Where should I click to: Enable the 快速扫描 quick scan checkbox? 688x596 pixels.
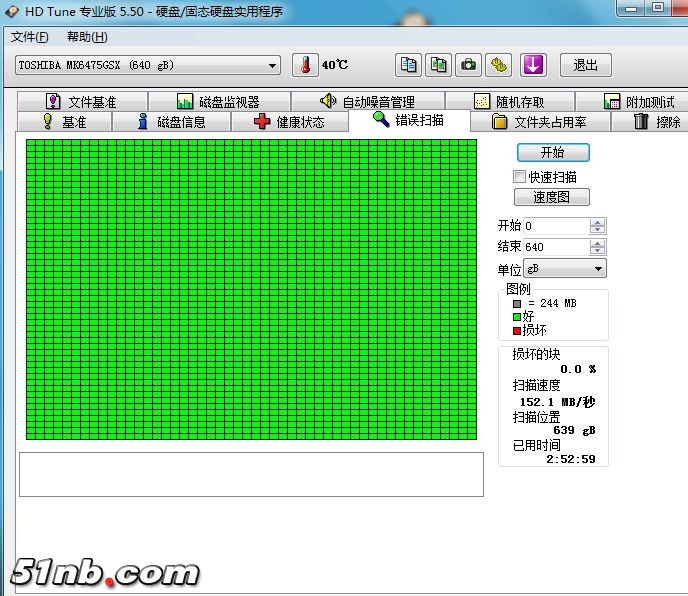pyautogui.click(x=520, y=177)
